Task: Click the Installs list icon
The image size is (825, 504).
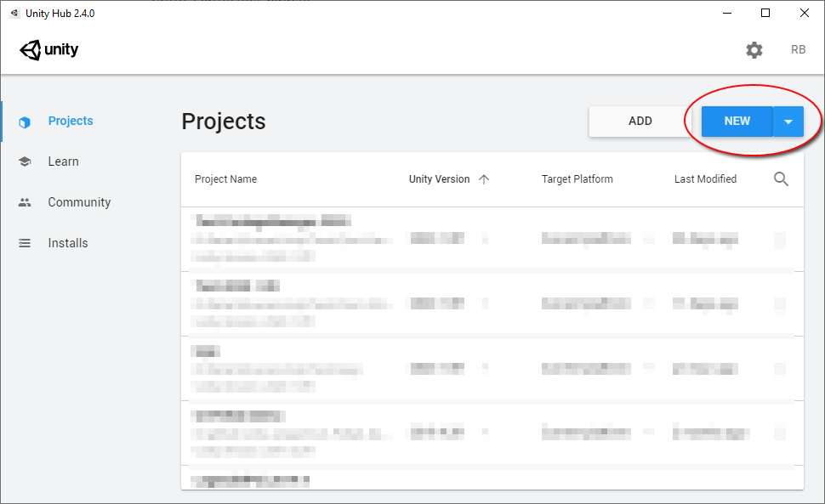Action: point(25,243)
